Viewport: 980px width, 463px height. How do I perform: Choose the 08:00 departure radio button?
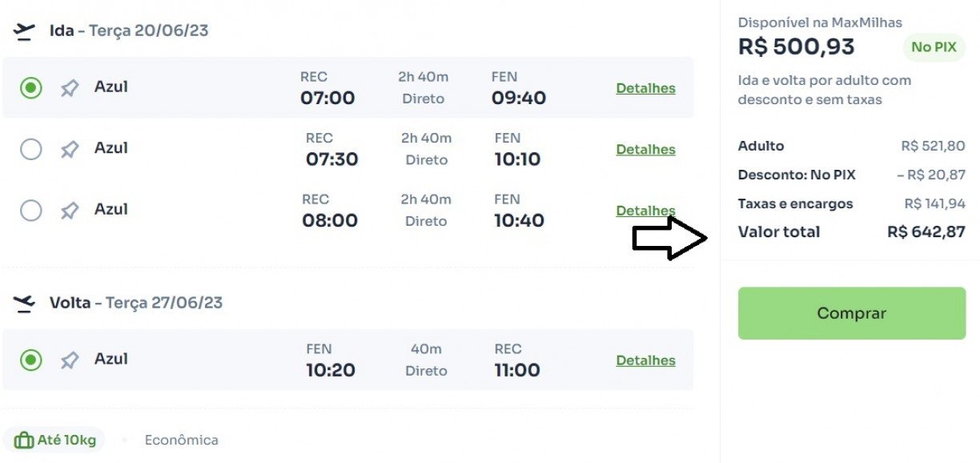pyautogui.click(x=30, y=211)
